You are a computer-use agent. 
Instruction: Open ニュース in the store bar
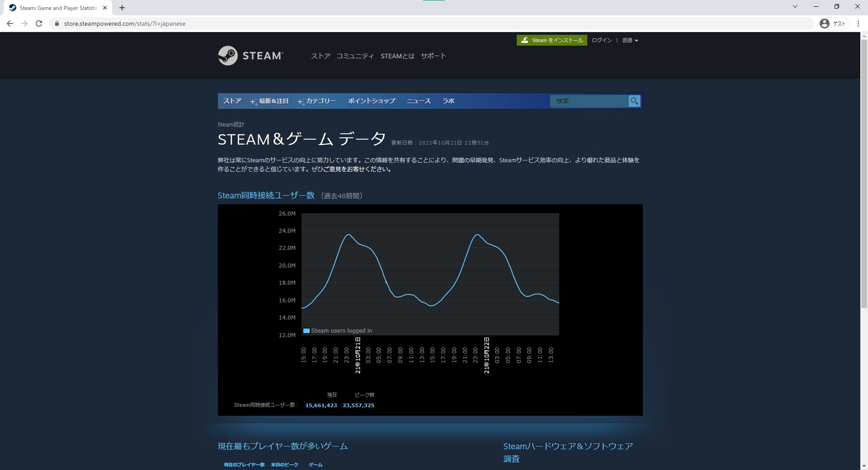(419, 101)
